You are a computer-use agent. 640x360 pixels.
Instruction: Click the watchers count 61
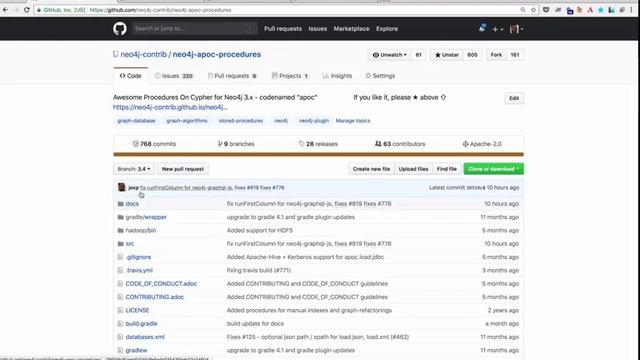418,55
